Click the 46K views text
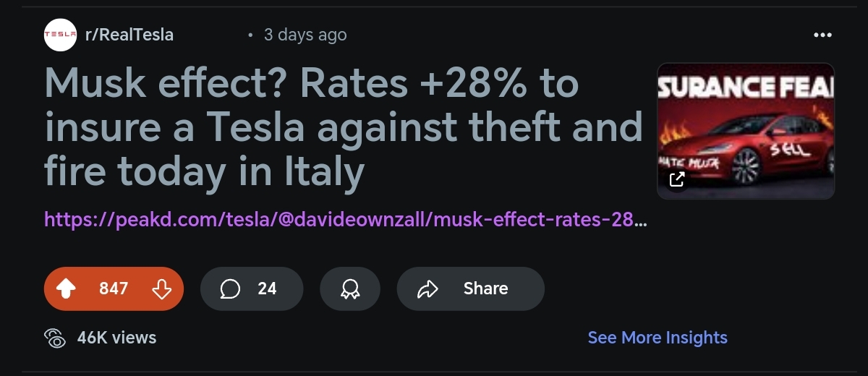 click(x=116, y=338)
